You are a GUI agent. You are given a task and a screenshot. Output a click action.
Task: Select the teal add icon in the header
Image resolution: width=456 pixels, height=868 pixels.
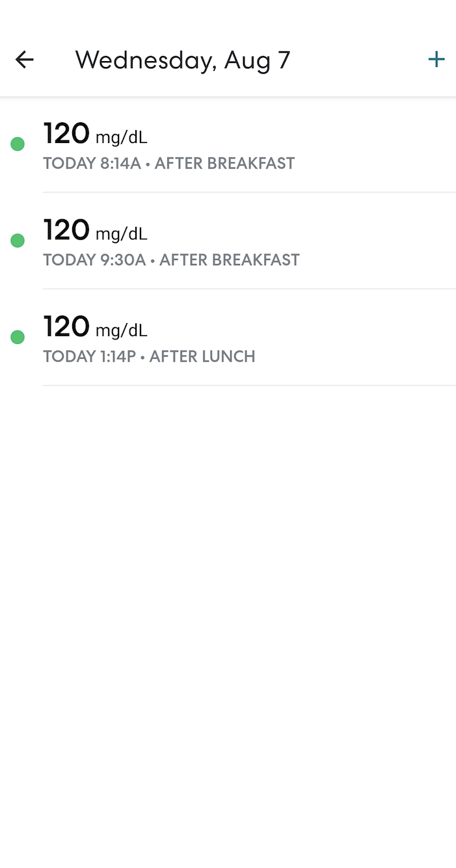pos(436,59)
